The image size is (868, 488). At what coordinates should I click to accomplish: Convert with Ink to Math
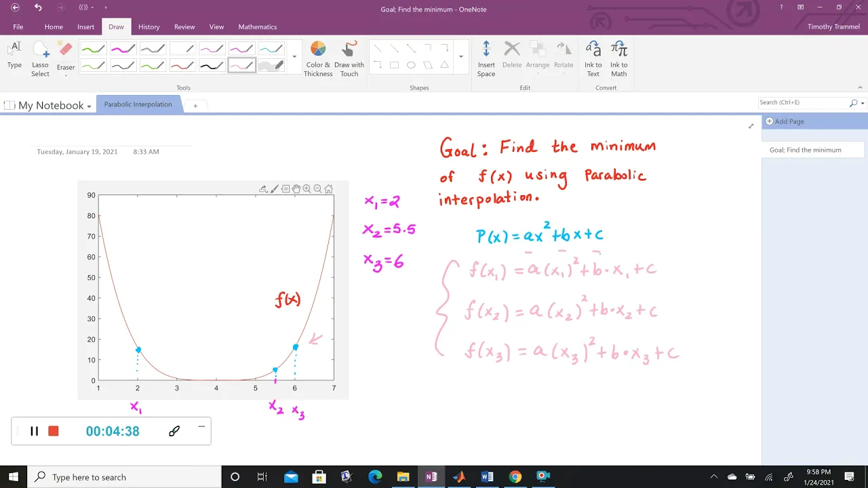coord(619,59)
